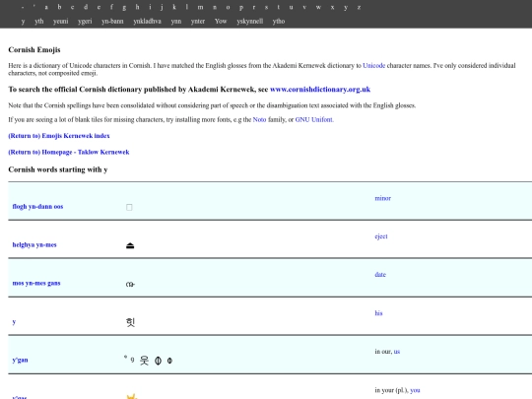
Task: Open the 'y' entry in the word table
Action: click(14, 321)
